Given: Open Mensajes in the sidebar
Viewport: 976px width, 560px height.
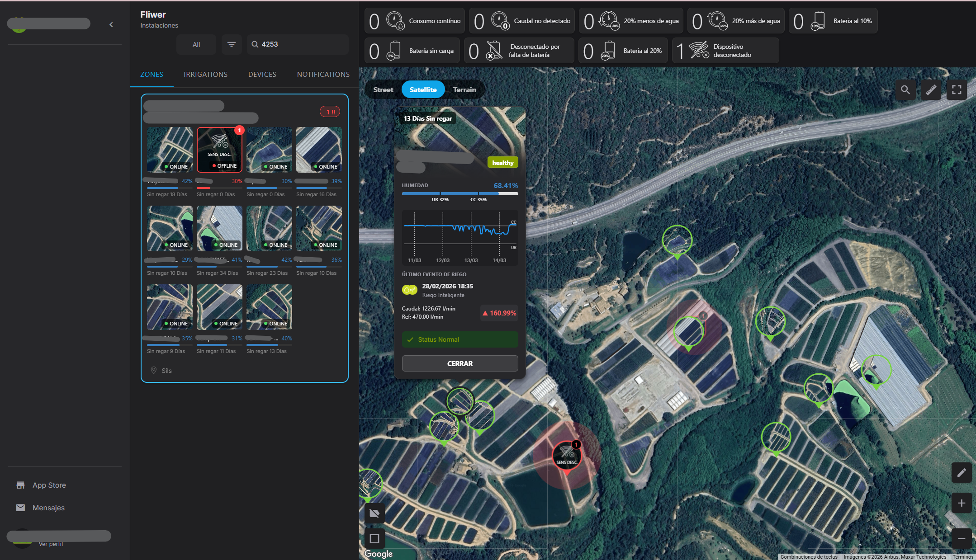Looking at the screenshot, I should pyautogui.click(x=48, y=508).
